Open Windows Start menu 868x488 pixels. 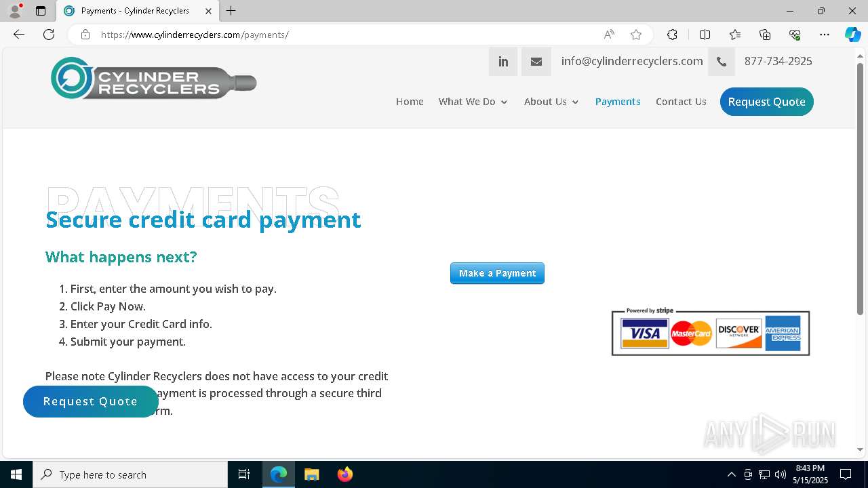tap(16, 474)
